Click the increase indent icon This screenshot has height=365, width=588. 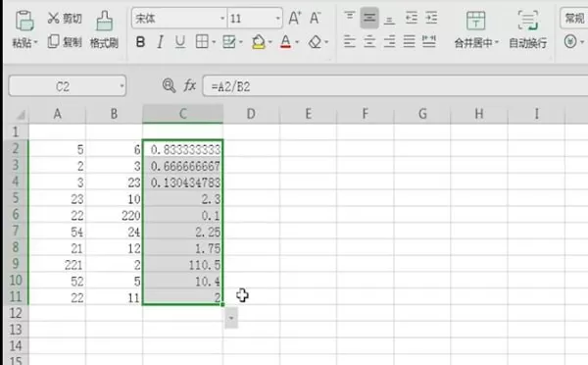click(x=431, y=18)
